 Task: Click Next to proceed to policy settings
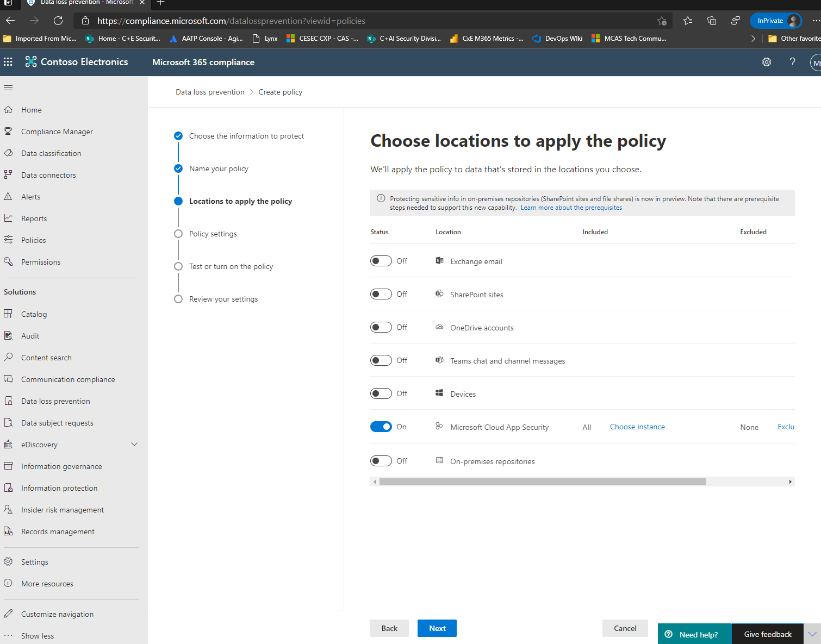tap(437, 628)
